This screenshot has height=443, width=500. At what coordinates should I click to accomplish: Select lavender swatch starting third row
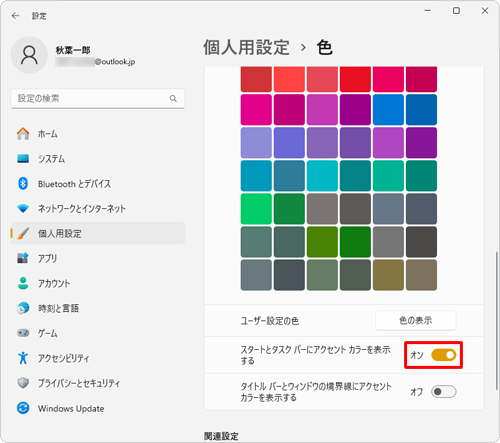(256, 143)
